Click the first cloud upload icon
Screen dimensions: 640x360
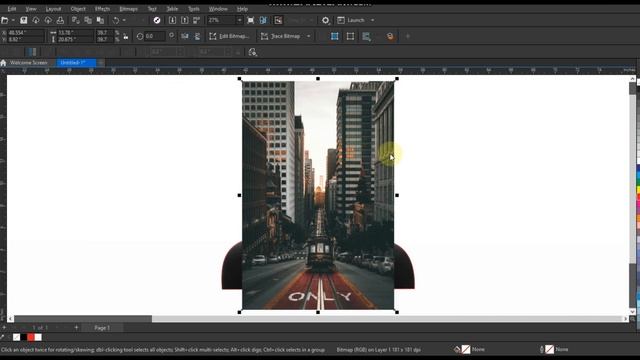point(36,20)
